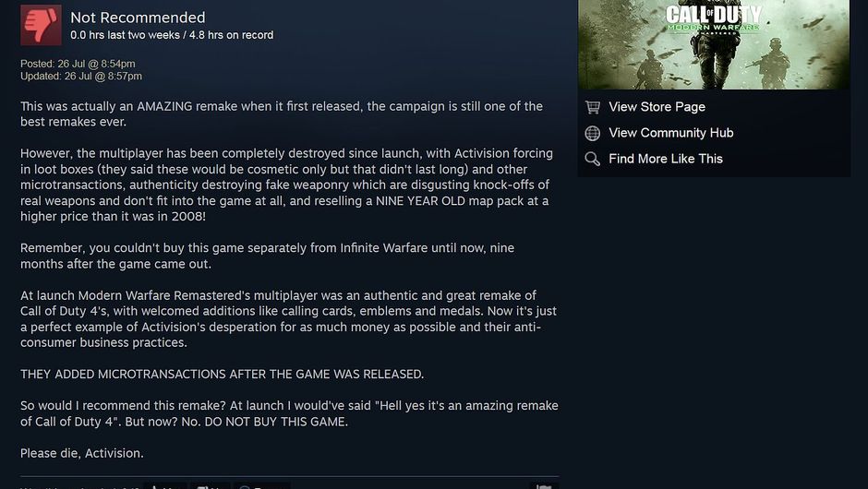Click the first review paragraph about AMAZING remake
This screenshot has height=489, width=868.
click(282, 114)
